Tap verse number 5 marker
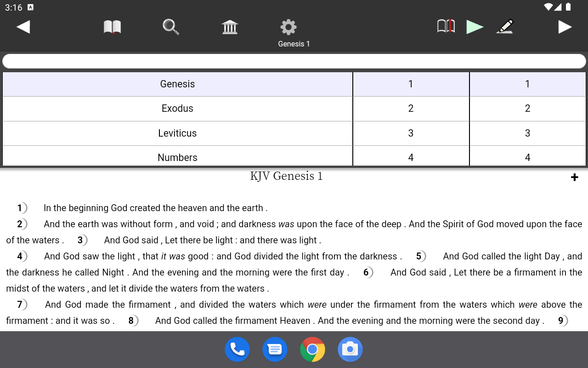Image resolution: width=588 pixels, height=368 pixels. pyautogui.click(x=419, y=256)
